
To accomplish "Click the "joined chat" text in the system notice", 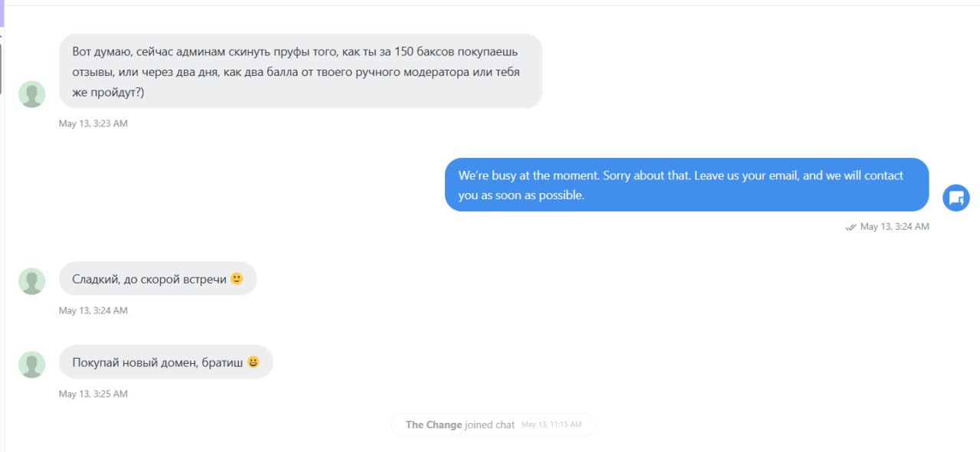I will (x=490, y=424).
